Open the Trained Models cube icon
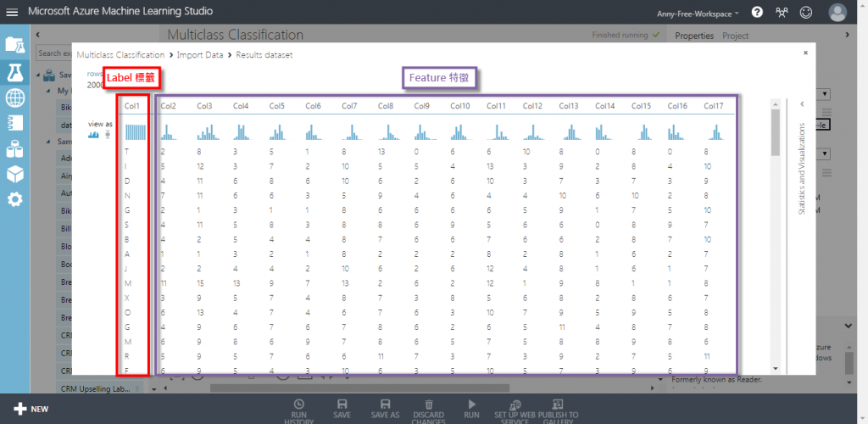This screenshot has height=424, width=868. click(x=15, y=174)
